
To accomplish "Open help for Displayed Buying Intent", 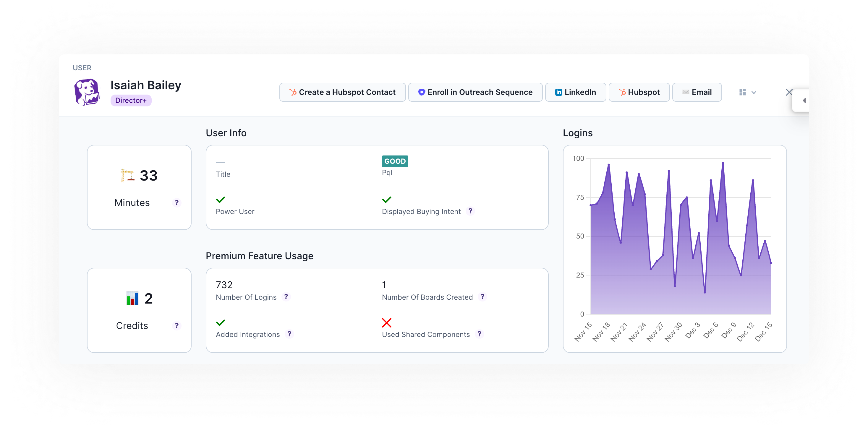I will coord(470,211).
